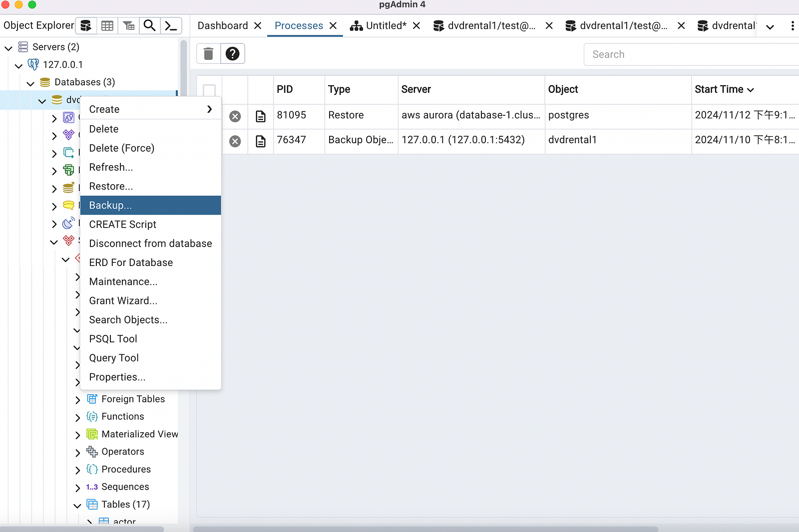Click the Foreign Tables icon in the tree

[92, 399]
